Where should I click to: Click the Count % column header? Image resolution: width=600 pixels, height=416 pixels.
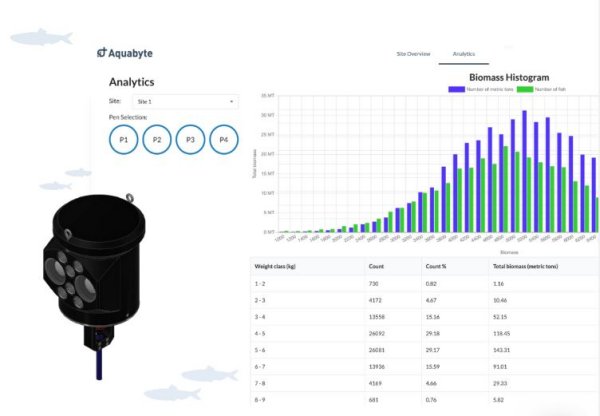click(438, 269)
